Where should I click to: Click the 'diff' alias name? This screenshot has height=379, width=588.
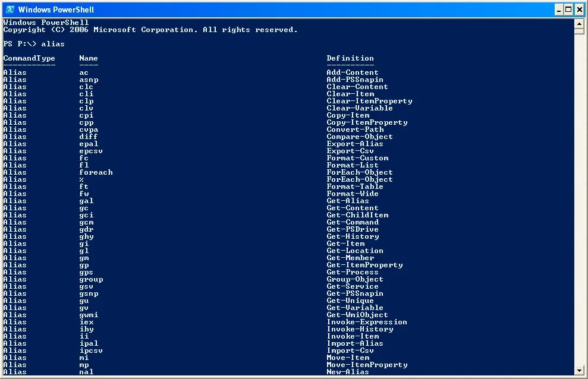click(89, 137)
